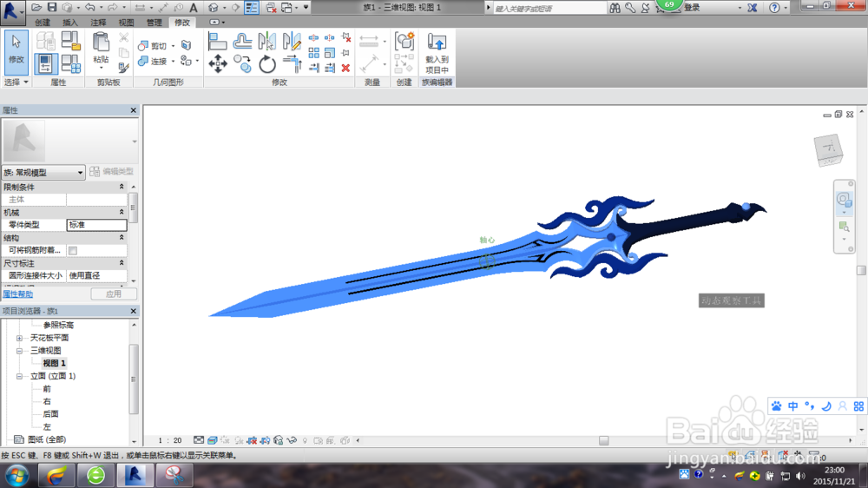
Task: Select the Align tool
Action: (x=218, y=42)
